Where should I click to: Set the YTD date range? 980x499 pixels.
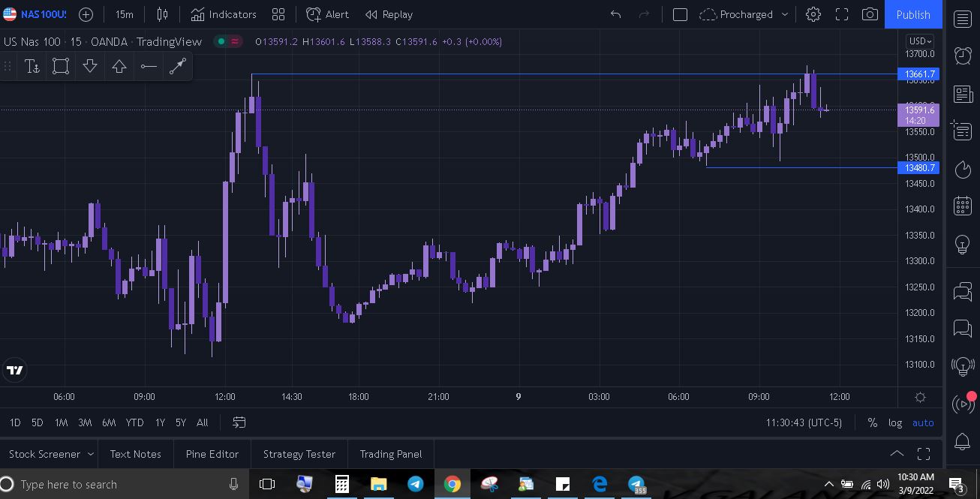tap(134, 422)
